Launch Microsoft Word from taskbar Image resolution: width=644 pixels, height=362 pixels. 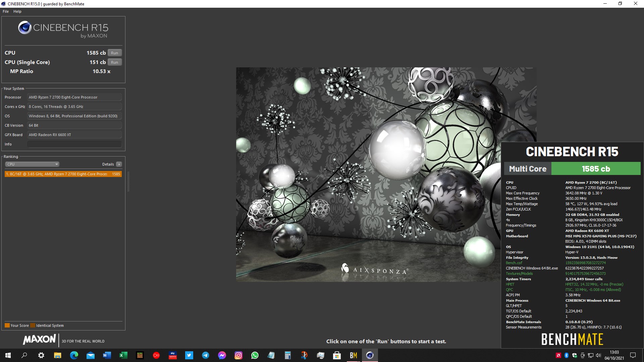click(107, 355)
